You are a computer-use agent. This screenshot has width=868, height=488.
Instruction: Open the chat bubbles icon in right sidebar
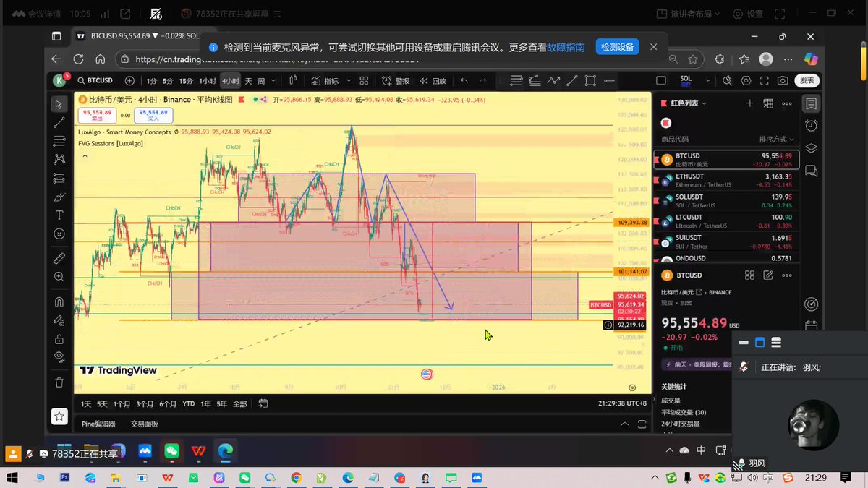click(811, 171)
